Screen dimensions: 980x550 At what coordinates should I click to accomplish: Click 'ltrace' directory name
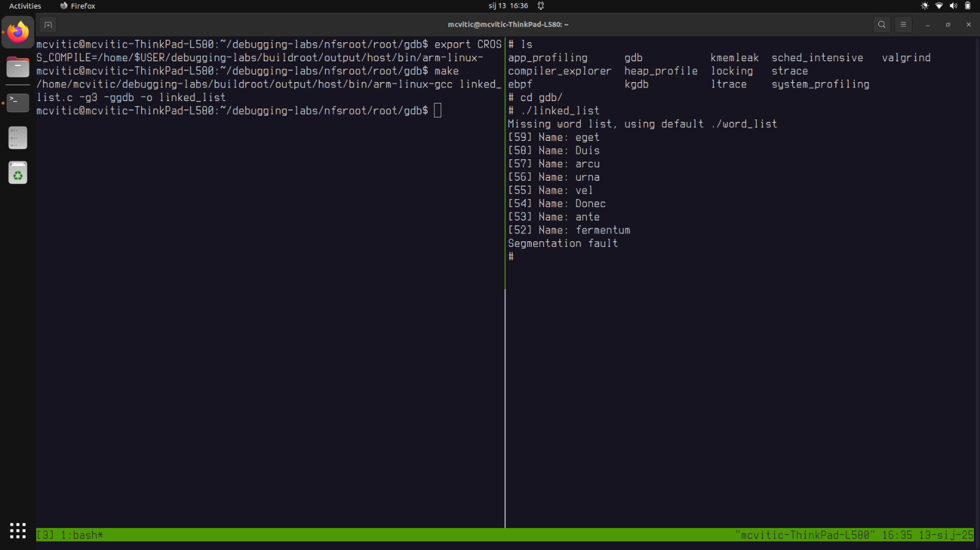(728, 85)
